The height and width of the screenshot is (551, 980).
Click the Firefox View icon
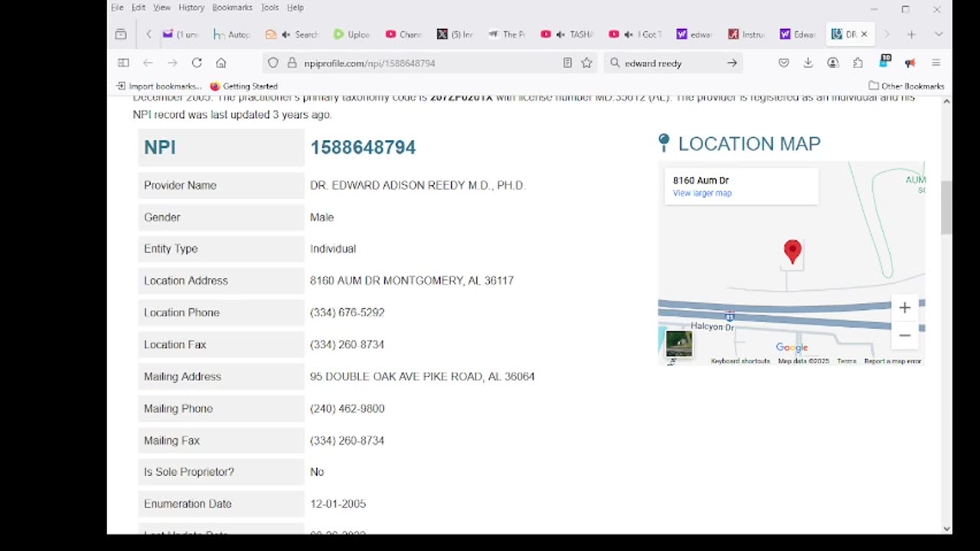pyautogui.click(x=121, y=34)
